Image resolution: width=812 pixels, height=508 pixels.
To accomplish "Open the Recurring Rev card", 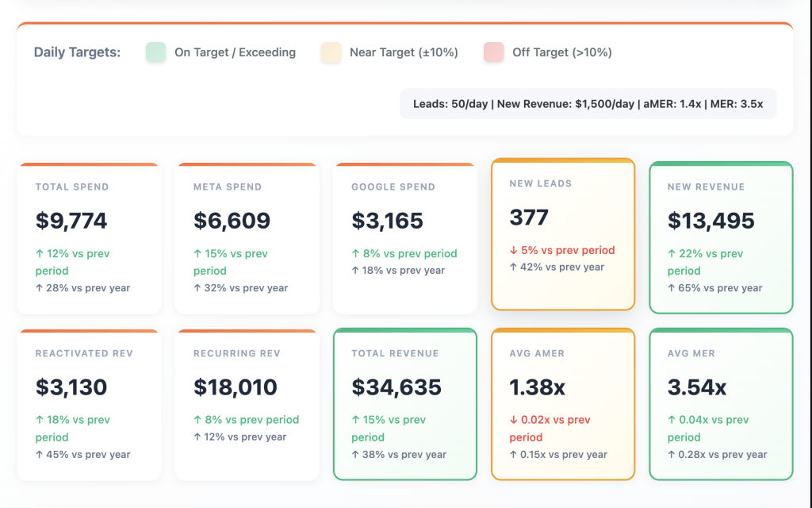I will pyautogui.click(x=247, y=405).
